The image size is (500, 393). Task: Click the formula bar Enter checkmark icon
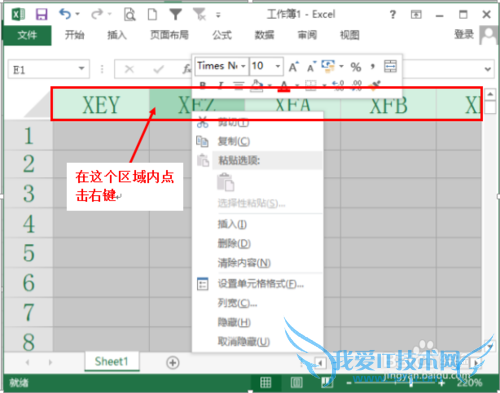(x=159, y=69)
